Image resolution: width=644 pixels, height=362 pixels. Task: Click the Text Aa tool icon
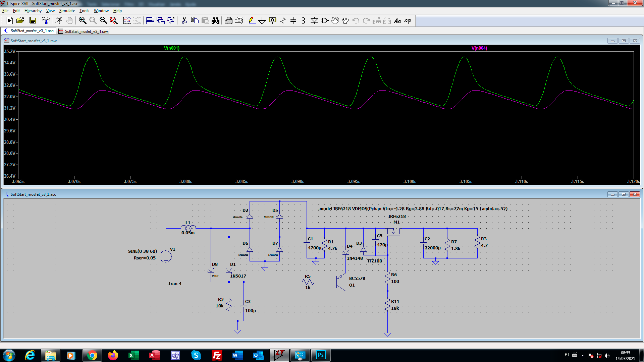[x=397, y=21]
